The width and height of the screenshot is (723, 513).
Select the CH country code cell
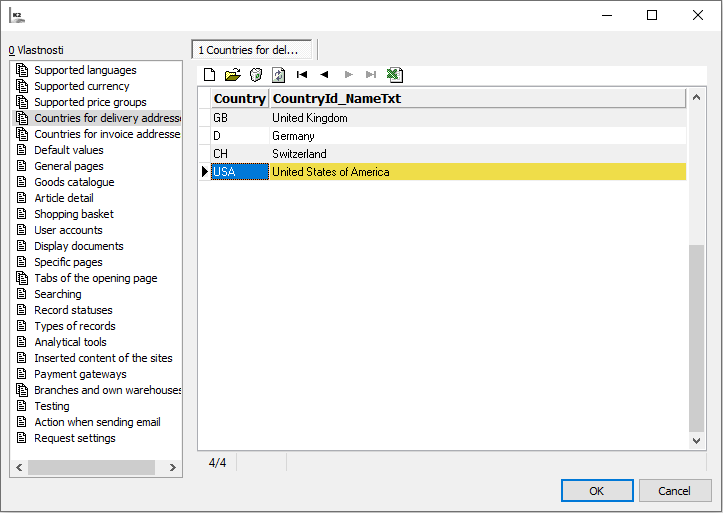pyautogui.click(x=240, y=153)
